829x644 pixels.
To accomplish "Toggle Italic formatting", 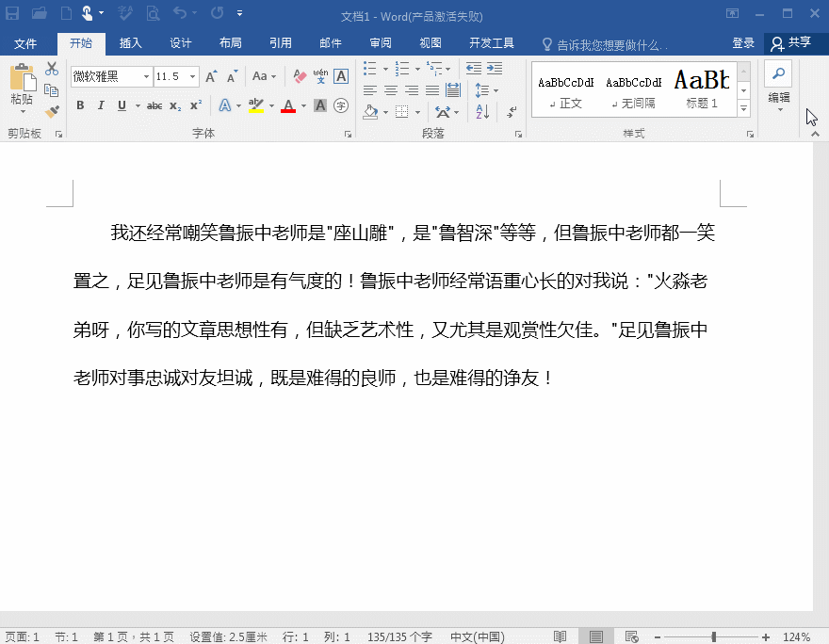I will click(101, 105).
